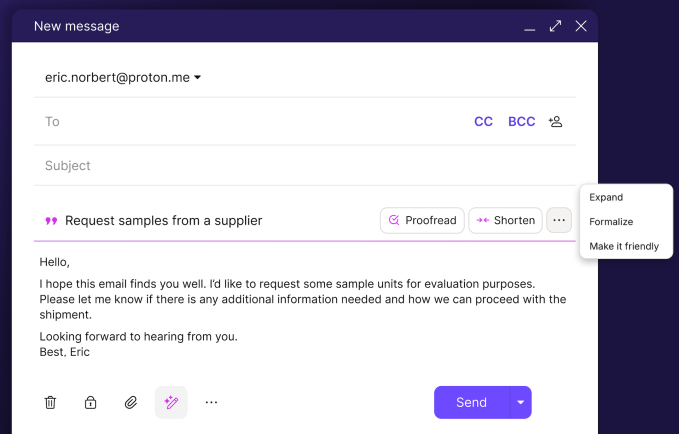Minimize the New message composer
The height and width of the screenshot is (434, 679).
[x=530, y=27]
